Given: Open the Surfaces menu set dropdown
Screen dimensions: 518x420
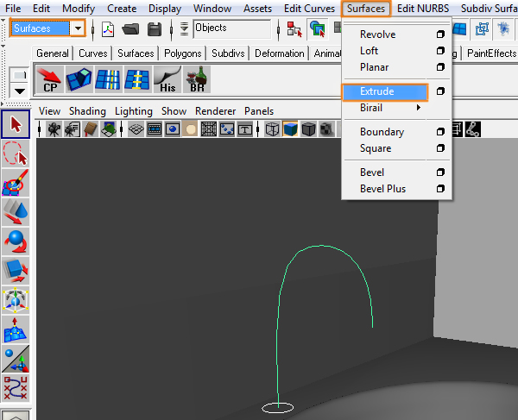Looking at the screenshot, I should [x=78, y=28].
